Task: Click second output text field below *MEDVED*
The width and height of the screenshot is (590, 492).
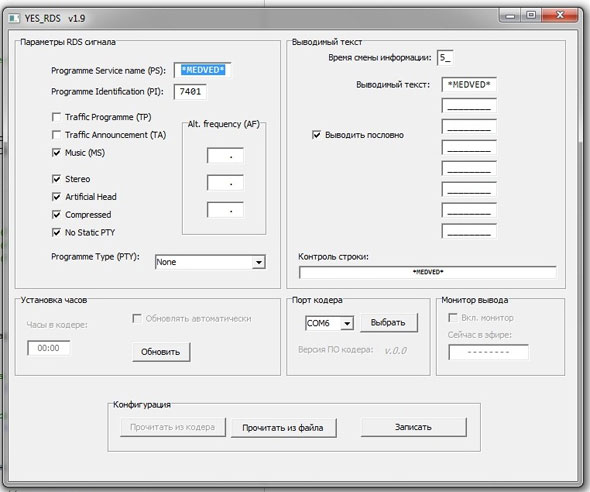Action: (x=469, y=106)
